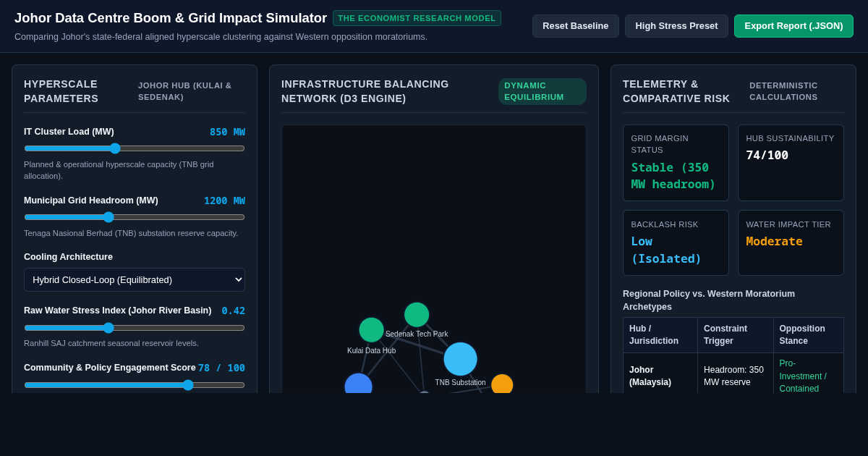This screenshot has height=456, width=868.
Task: Click the Reset Baseline button
Action: [x=575, y=26]
